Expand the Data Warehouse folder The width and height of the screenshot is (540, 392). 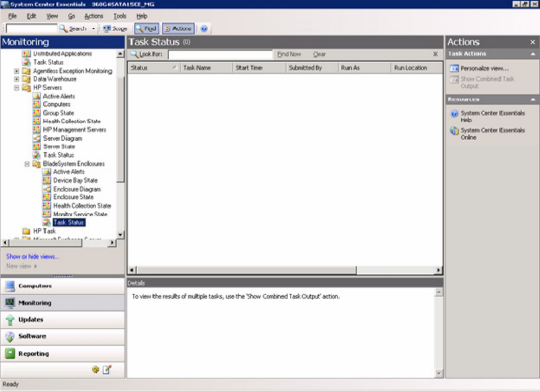point(17,79)
